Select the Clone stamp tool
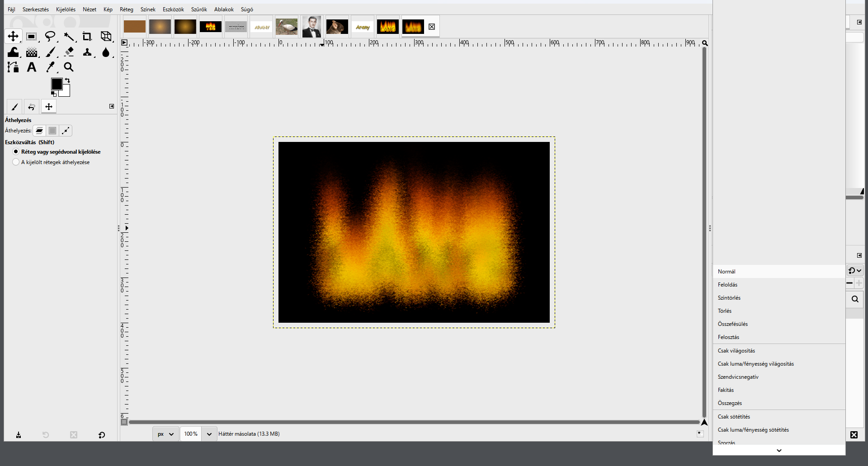Viewport: 868px width, 466px height. [x=87, y=52]
